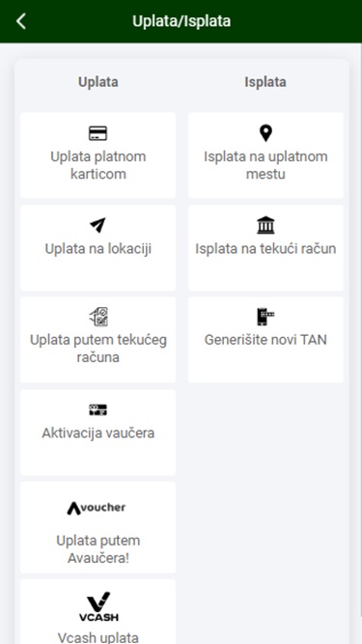
Task: Click the paper plane deposit icon
Action: pyautogui.click(x=97, y=226)
